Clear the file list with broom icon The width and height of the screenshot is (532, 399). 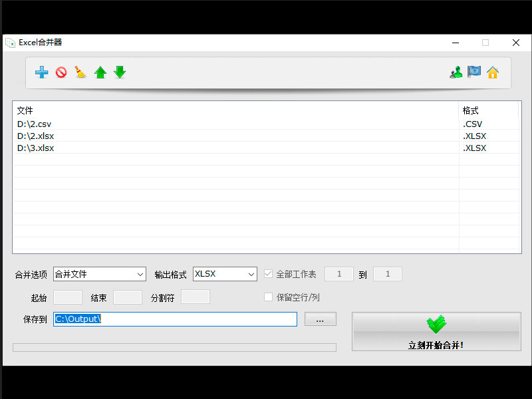tap(80, 72)
